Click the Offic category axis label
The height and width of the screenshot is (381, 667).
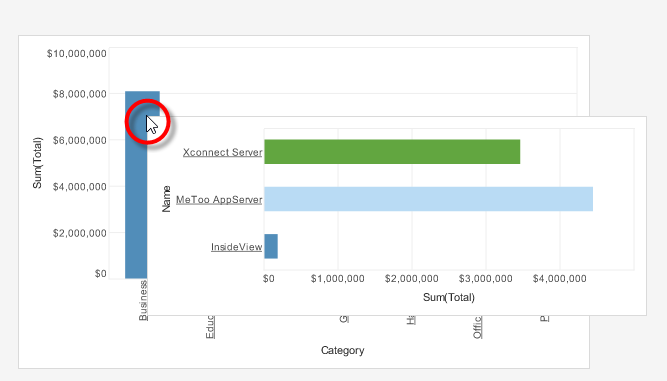tap(477, 327)
